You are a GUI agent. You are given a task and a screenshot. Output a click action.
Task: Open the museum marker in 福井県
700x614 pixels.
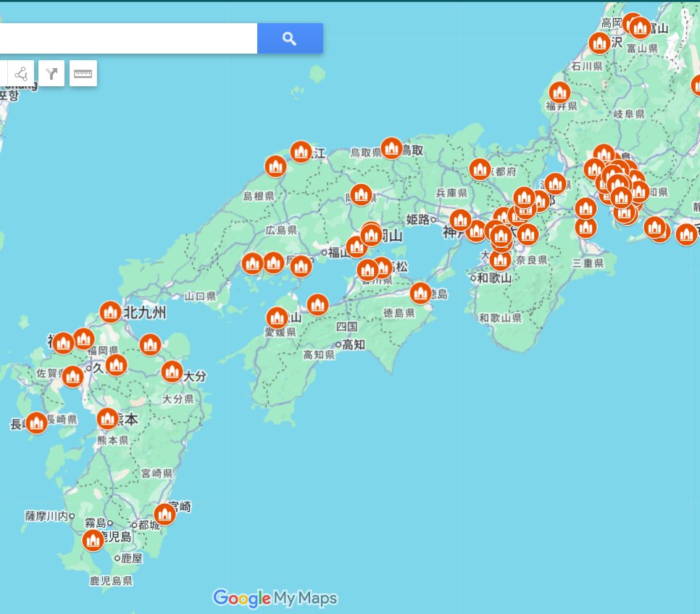pyautogui.click(x=560, y=93)
